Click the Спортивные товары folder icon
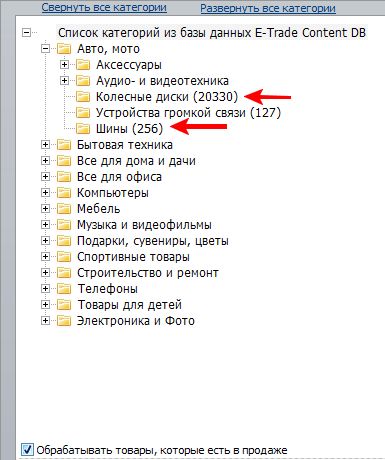Screen dimensions: 385x460 (x=64, y=257)
